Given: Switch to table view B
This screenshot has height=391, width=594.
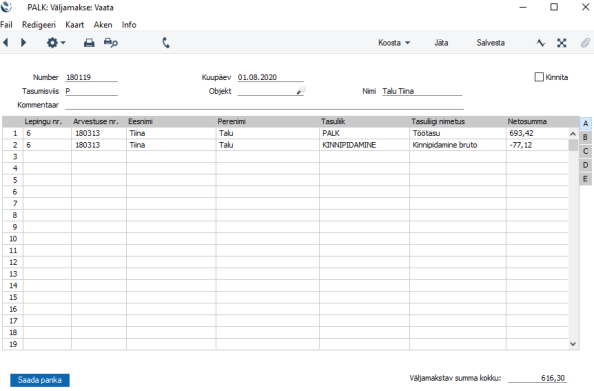Looking at the screenshot, I should coord(585,138).
